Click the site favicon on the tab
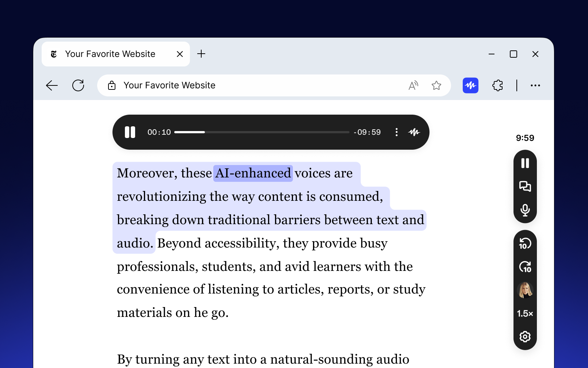The image size is (588, 368). coord(54,54)
